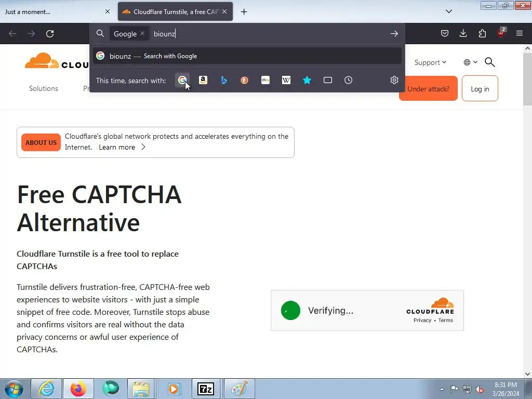Follow the 'Learn more' link
Viewport: 532px width, 399px height.
tap(122, 147)
